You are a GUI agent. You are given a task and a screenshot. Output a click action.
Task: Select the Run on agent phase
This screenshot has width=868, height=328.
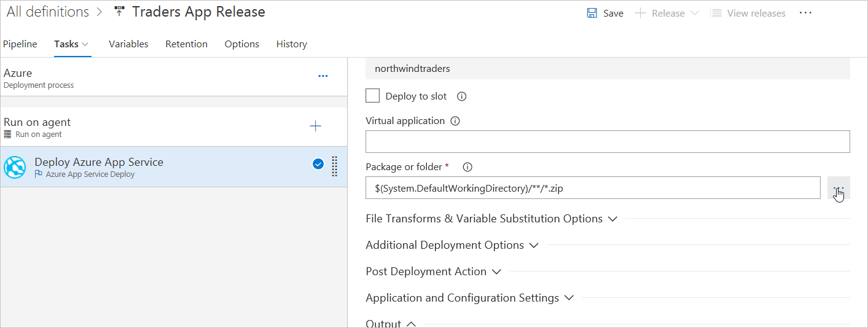[174, 127]
